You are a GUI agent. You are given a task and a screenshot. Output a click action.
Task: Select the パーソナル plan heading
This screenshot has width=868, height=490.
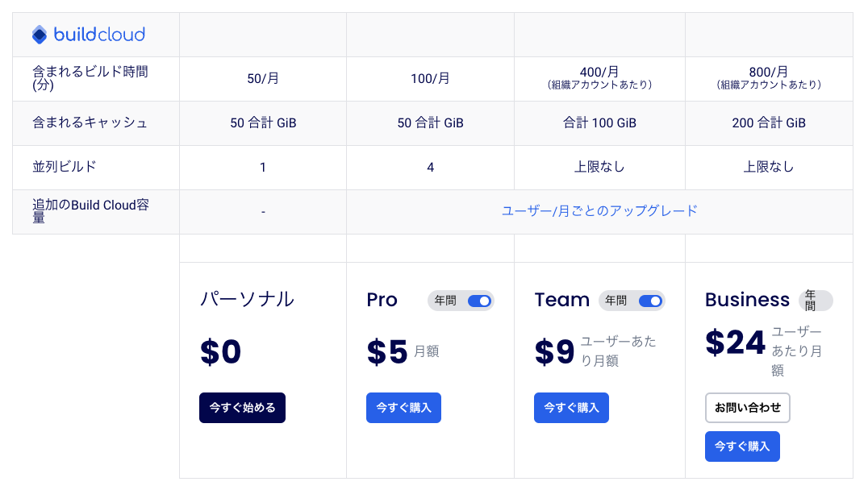pos(247,300)
